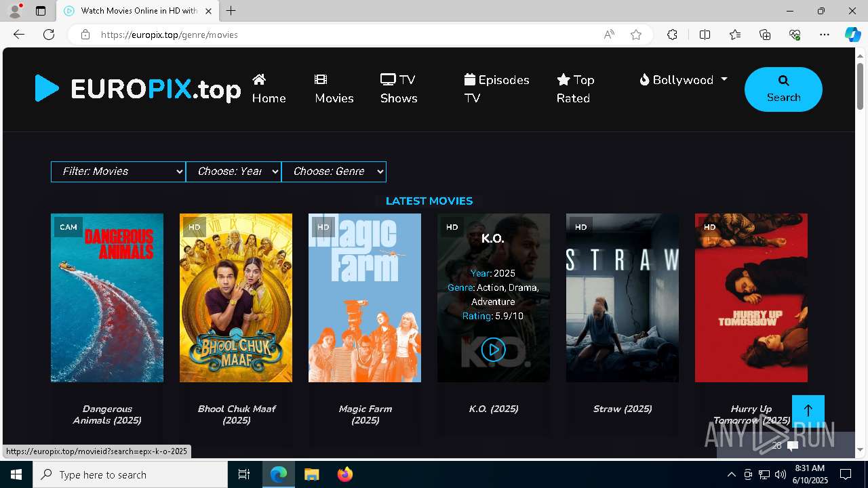
Task: Open the Dangerous Animals poster
Action: [x=107, y=298]
